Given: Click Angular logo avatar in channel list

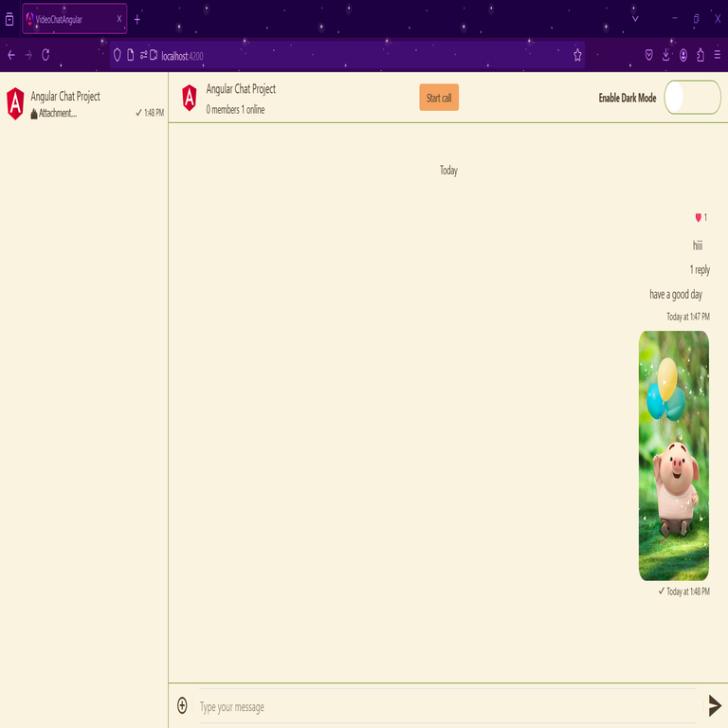Looking at the screenshot, I should [x=15, y=103].
